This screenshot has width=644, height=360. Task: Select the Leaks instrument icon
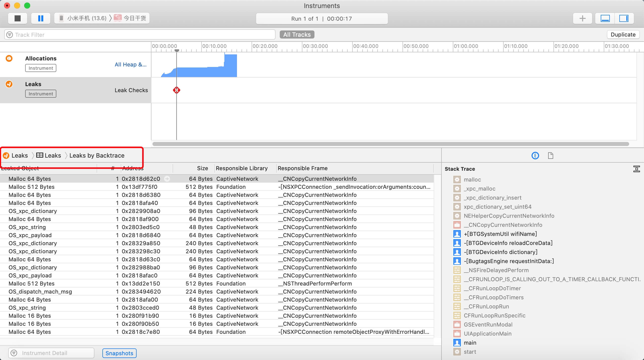pos(9,84)
